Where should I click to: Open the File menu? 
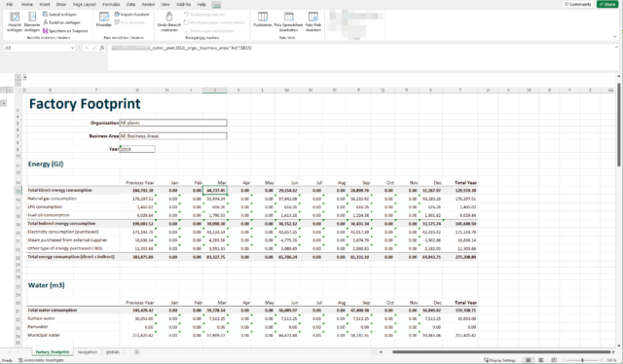[10, 4]
